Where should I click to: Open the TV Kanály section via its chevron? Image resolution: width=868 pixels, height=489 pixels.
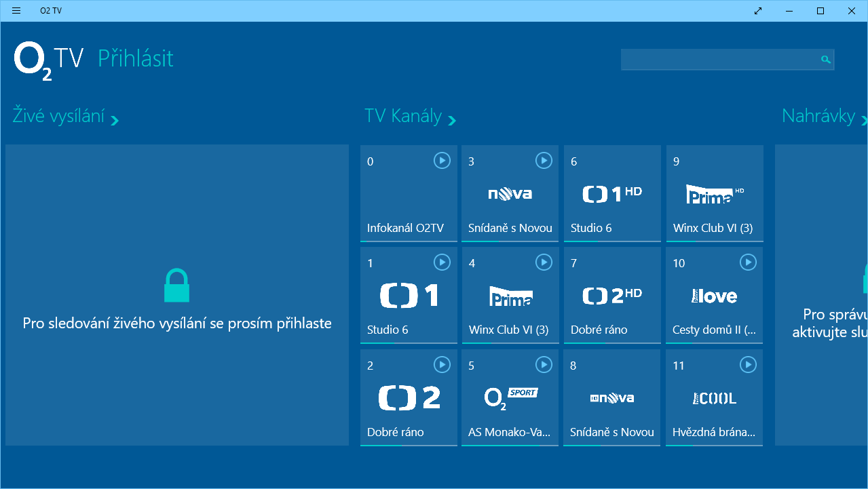click(451, 120)
